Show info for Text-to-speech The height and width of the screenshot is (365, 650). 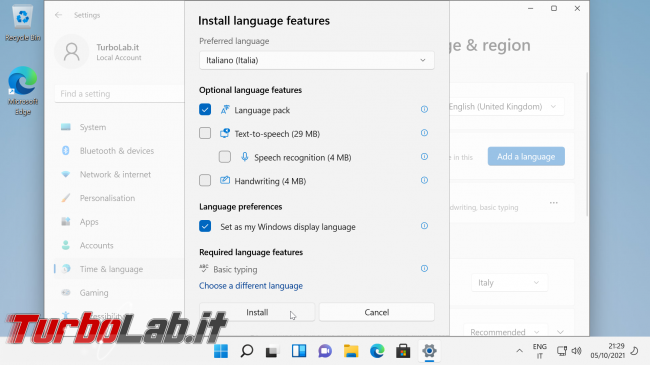(x=424, y=133)
